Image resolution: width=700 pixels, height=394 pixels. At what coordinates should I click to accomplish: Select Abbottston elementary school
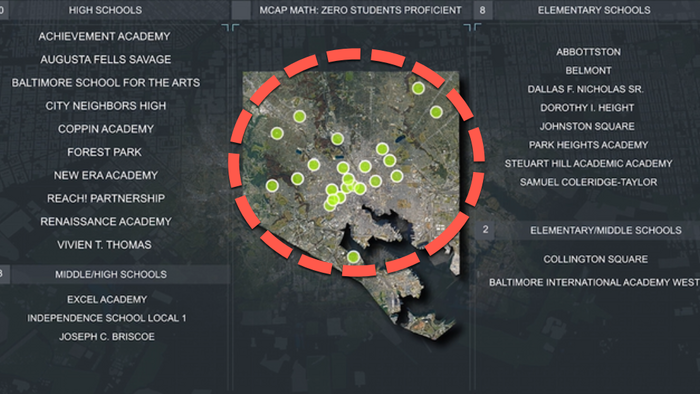pyautogui.click(x=588, y=52)
